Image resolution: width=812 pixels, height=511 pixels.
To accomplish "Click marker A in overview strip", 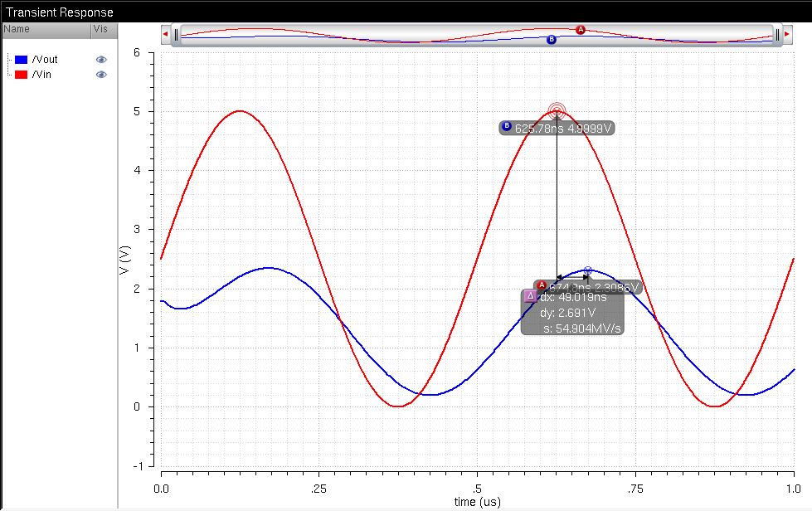I will (x=581, y=30).
